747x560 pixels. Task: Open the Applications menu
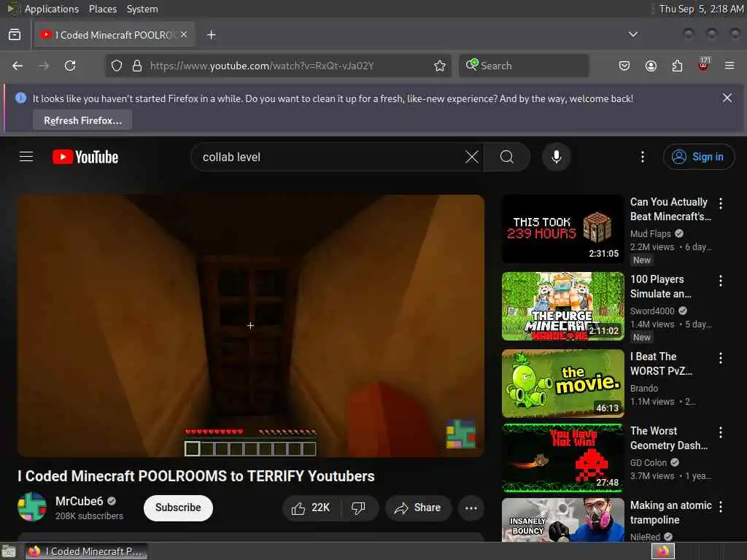[x=52, y=9]
